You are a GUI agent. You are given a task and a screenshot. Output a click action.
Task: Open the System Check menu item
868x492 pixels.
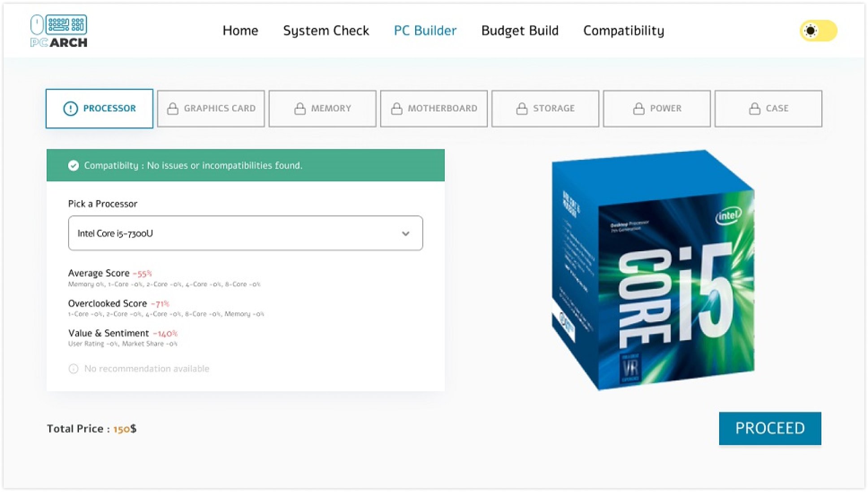click(x=326, y=30)
